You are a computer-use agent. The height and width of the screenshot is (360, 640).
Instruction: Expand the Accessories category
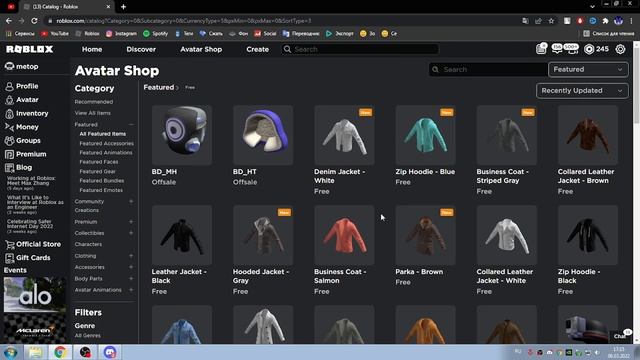131,267
